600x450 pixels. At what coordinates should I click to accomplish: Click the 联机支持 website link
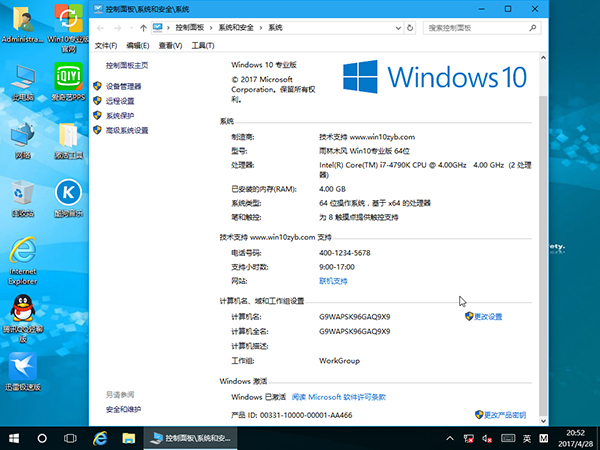pos(335,281)
